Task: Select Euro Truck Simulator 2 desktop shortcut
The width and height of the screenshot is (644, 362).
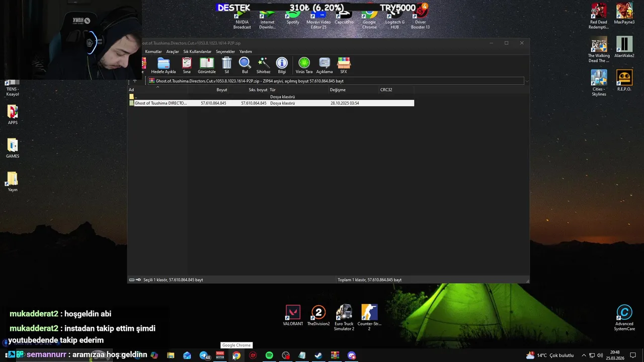Action: point(344,317)
